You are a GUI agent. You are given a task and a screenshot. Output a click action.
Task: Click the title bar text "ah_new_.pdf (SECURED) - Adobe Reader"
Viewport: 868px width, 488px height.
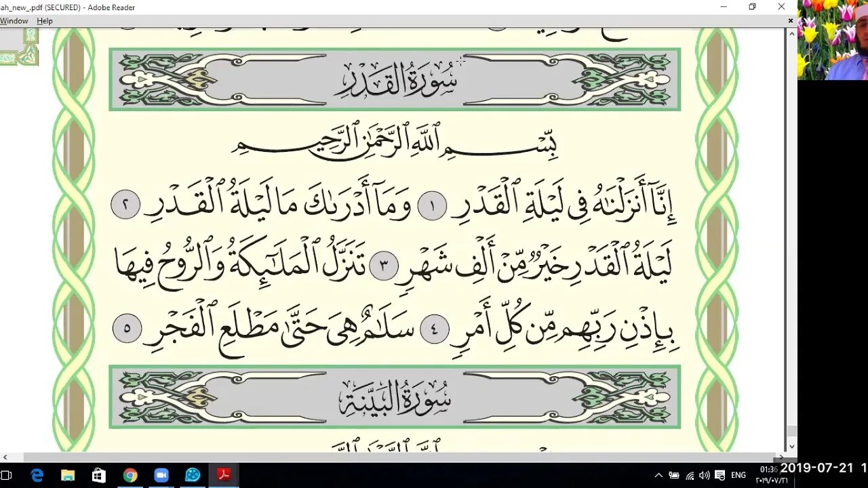tap(67, 7)
